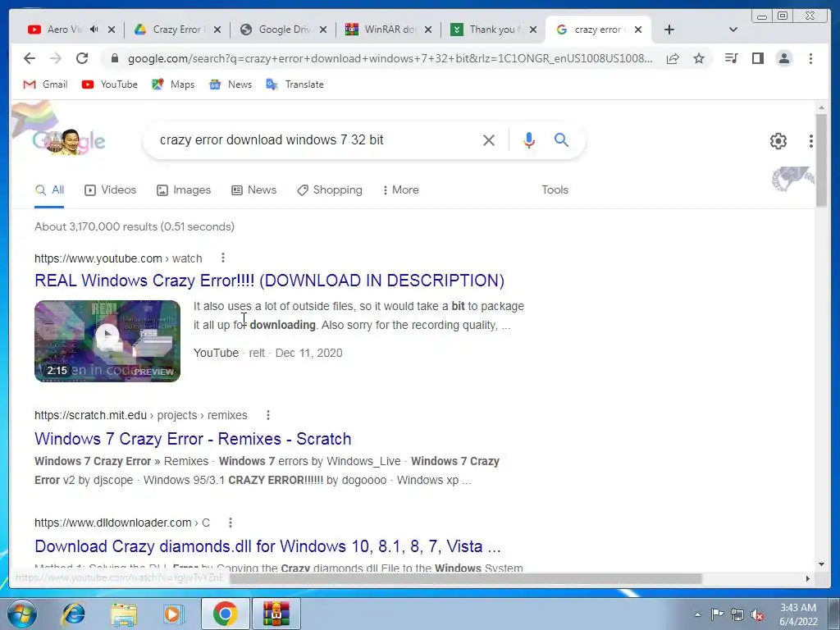Click inside the Google search box
The width and height of the screenshot is (840, 630).
point(316,139)
